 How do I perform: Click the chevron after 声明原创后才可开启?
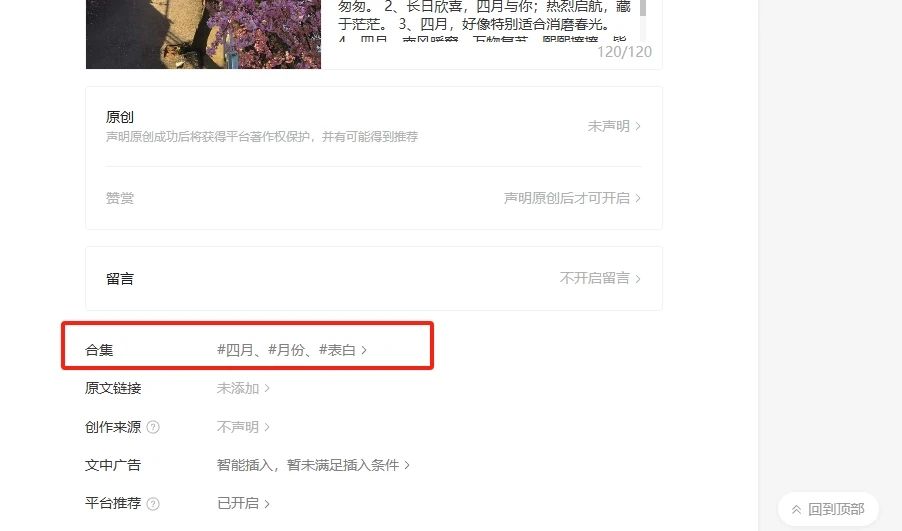pyautogui.click(x=638, y=198)
